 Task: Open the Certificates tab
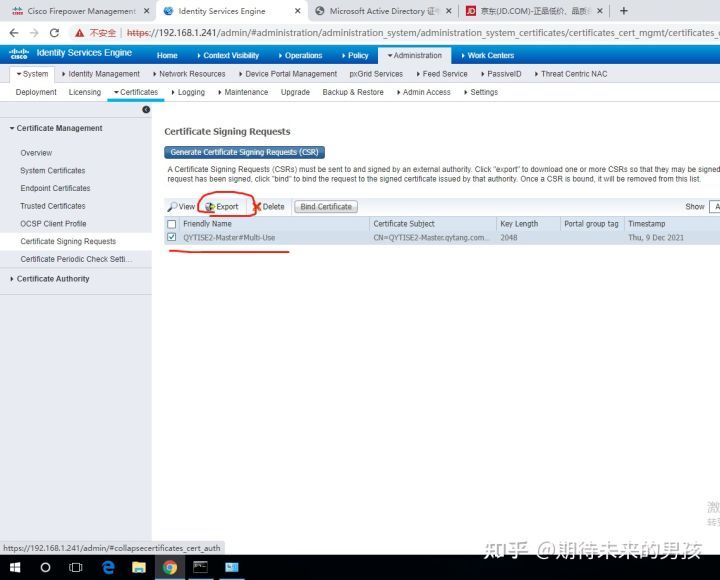click(136, 92)
